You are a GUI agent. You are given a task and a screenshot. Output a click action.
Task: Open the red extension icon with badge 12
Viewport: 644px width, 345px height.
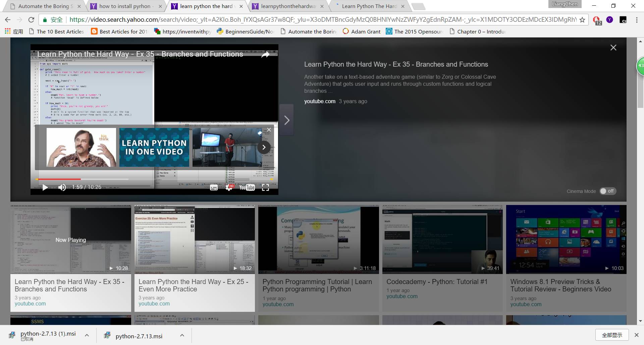click(x=597, y=20)
